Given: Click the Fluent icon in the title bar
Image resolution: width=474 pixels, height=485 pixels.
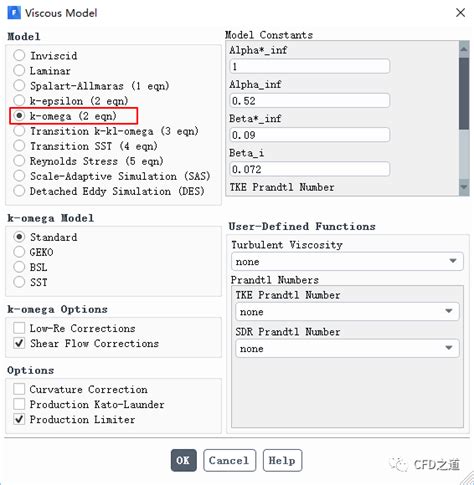Looking at the screenshot, I should click(14, 13).
